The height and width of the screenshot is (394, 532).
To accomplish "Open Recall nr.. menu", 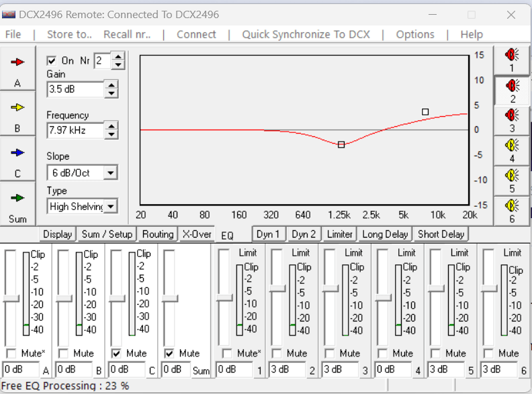I will [x=127, y=34].
